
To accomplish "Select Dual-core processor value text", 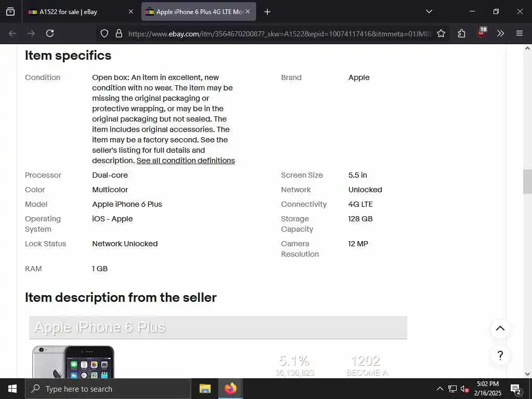I will 110,175.
